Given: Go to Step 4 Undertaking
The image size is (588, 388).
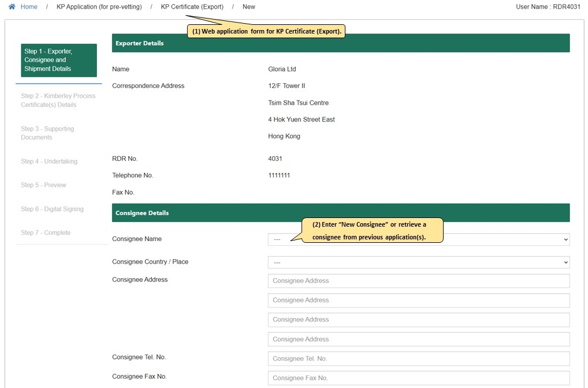Looking at the screenshot, I should pyautogui.click(x=49, y=161).
